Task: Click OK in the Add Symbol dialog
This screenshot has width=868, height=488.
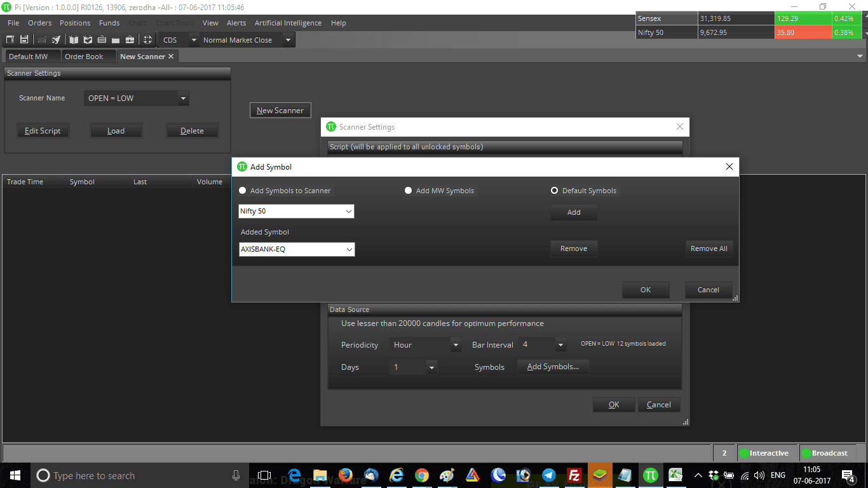Action: (646, 290)
